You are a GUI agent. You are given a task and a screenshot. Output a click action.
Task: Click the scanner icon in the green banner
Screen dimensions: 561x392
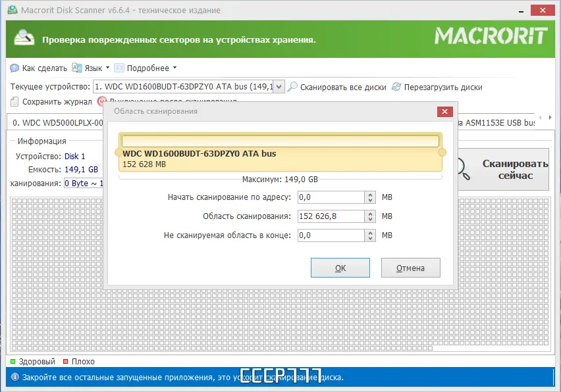(x=24, y=38)
